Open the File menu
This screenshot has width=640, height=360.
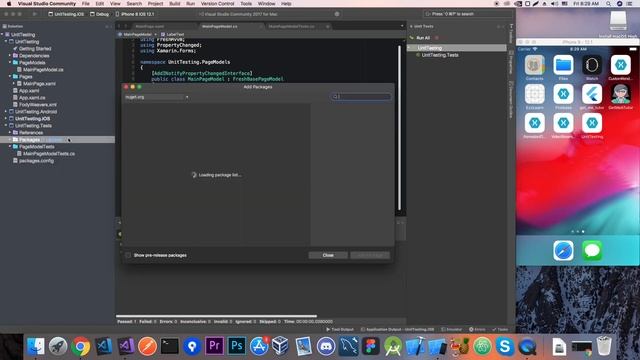86,3
